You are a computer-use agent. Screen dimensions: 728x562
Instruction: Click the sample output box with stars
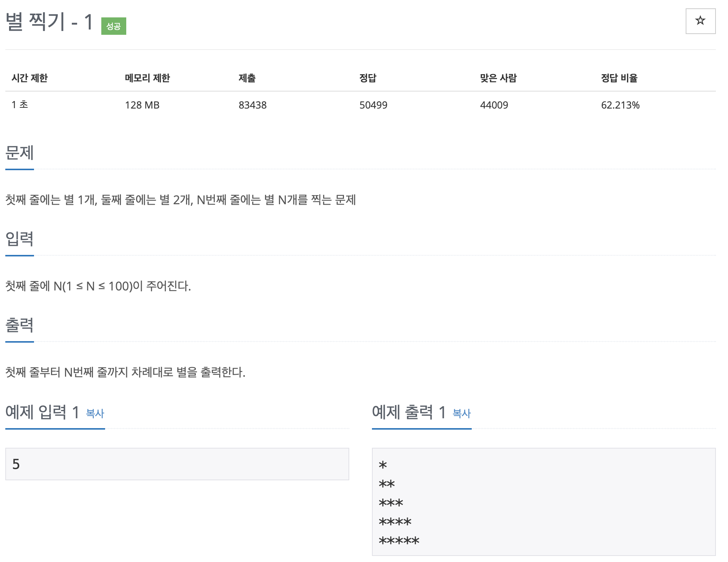[543, 502]
